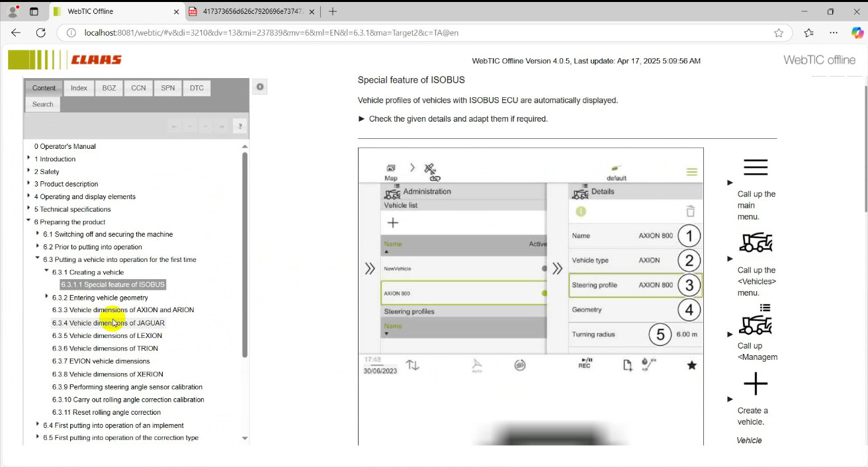Image resolution: width=868 pixels, height=467 pixels.
Task: Open help with the question mark button
Action: (240, 126)
